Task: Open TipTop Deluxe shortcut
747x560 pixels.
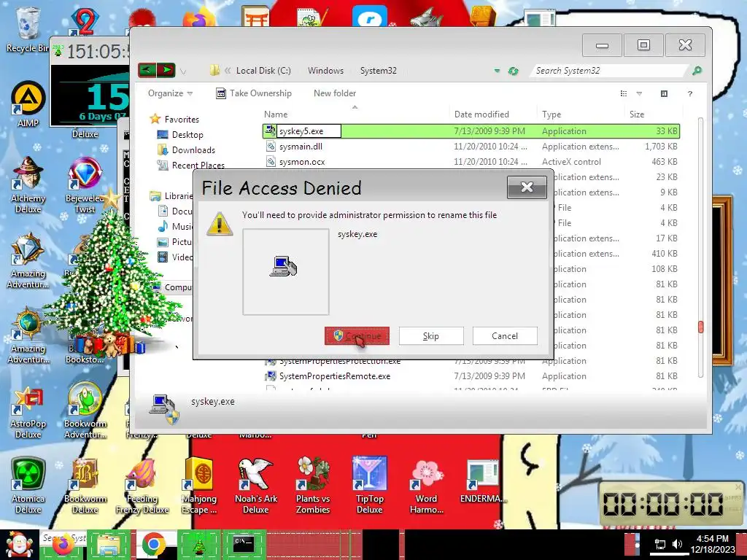Action: click(x=370, y=486)
